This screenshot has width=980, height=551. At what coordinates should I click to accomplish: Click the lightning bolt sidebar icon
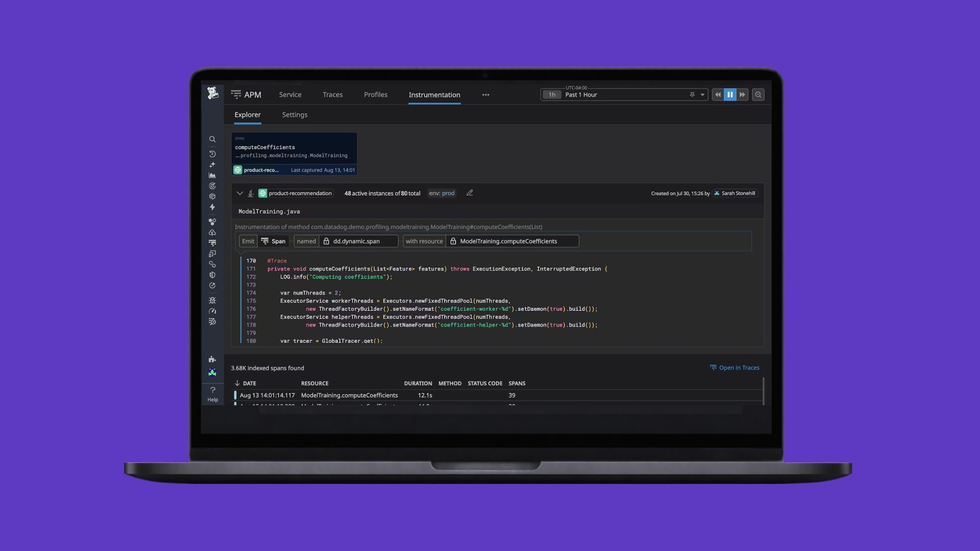[212, 207]
